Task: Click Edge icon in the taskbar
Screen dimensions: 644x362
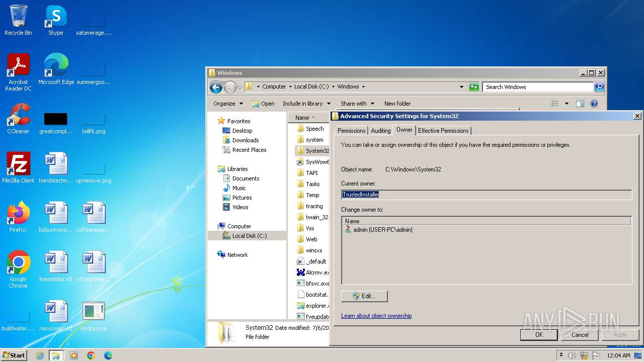Action: coord(108,355)
